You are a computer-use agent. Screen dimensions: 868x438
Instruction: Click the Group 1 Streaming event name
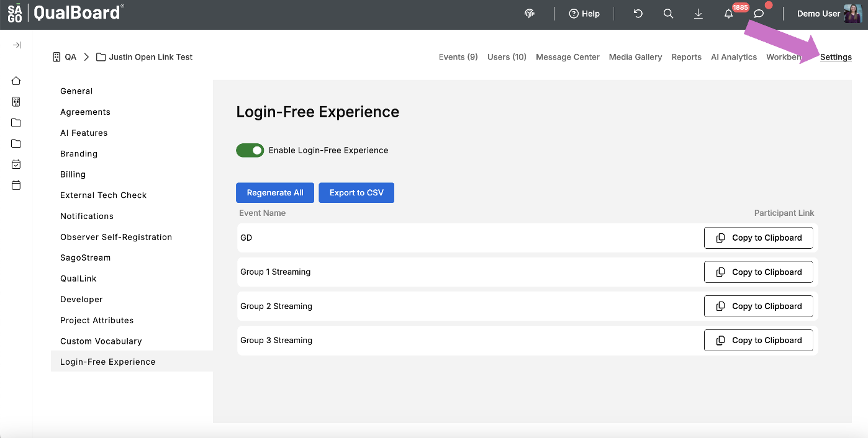[276, 272]
